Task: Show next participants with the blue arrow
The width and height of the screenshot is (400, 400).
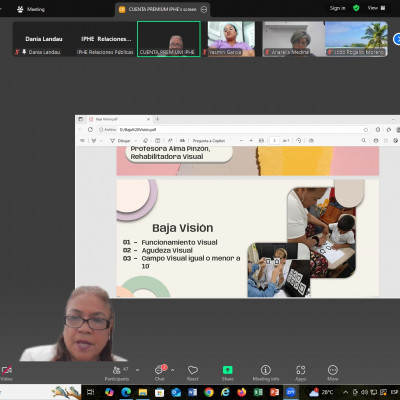Action: point(397,39)
